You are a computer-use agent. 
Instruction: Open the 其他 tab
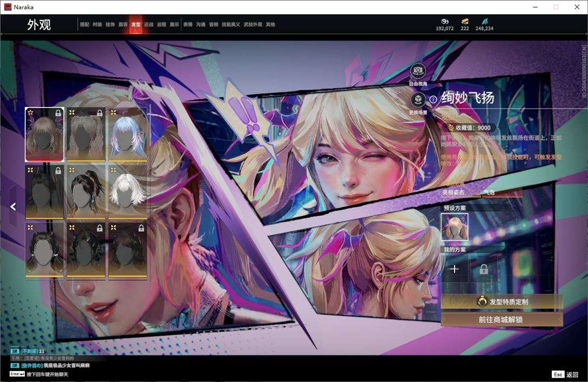(271, 24)
